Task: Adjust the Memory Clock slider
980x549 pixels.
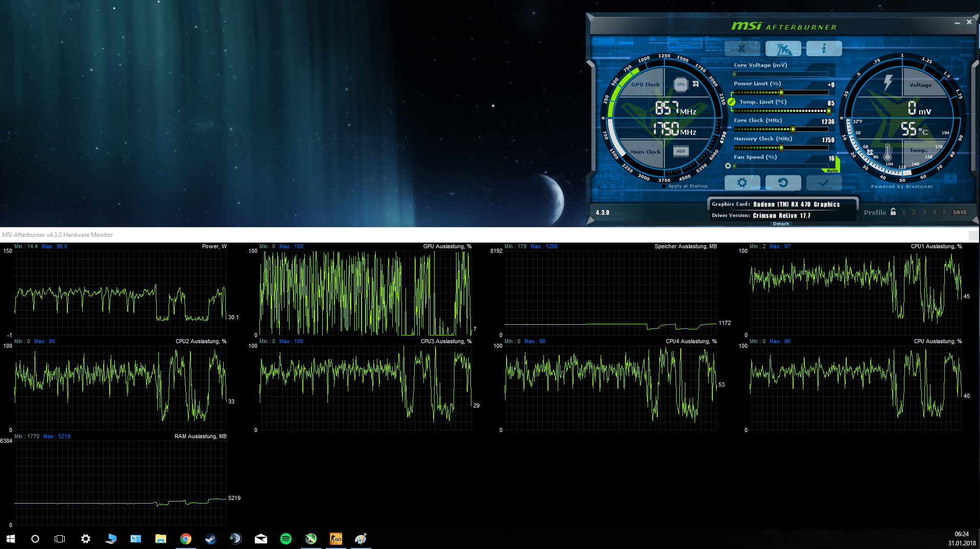Action: 781,148
